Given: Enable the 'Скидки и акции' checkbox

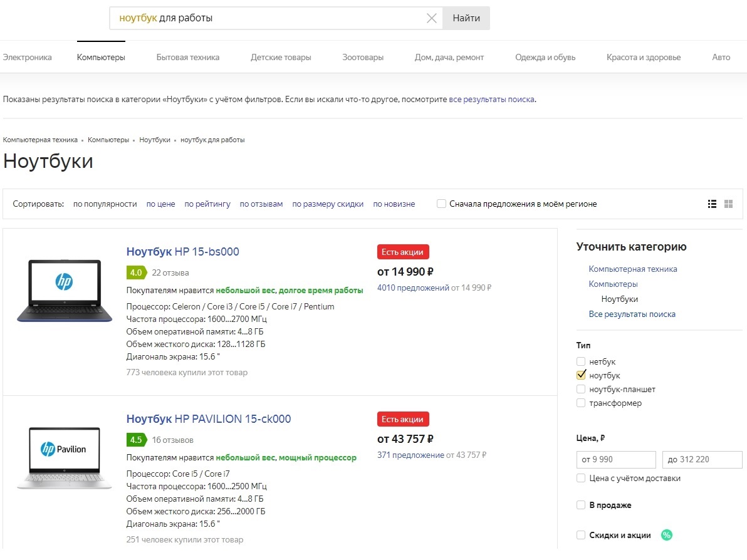Looking at the screenshot, I should click(581, 535).
